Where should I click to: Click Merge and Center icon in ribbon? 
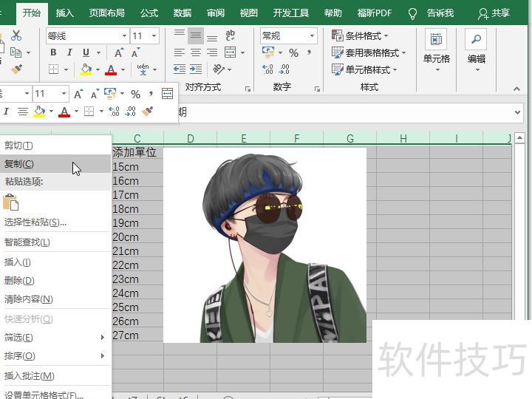231,52
